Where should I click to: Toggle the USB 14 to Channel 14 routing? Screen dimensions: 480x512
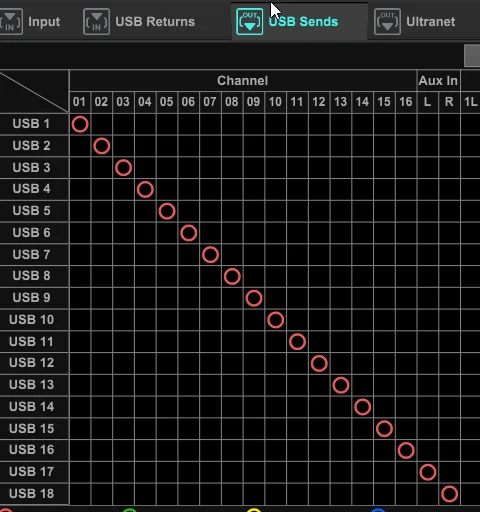[363, 407]
